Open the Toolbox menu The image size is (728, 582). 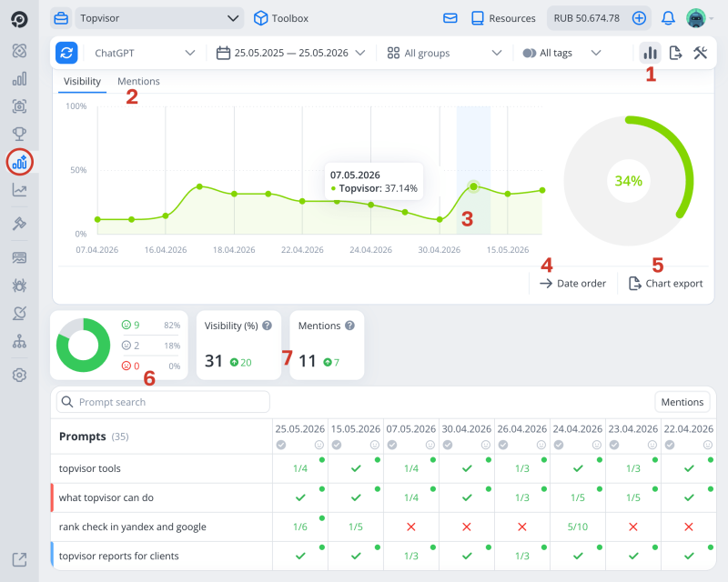(x=281, y=18)
